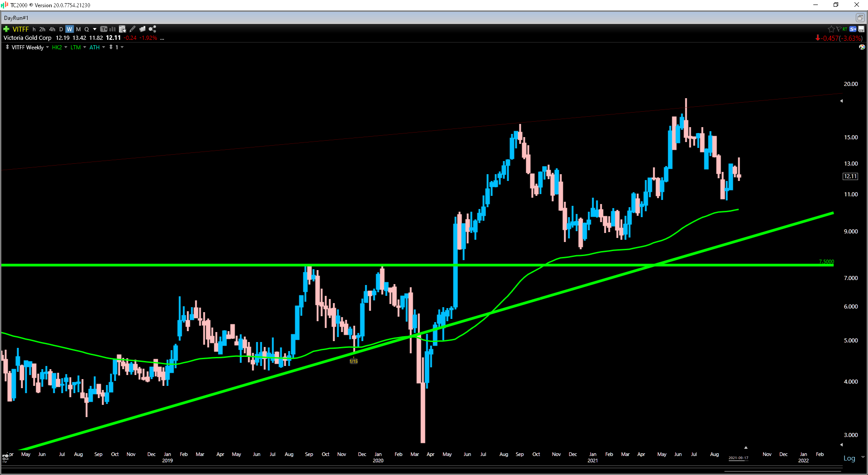Minimize the TC2000 window

coord(816,5)
